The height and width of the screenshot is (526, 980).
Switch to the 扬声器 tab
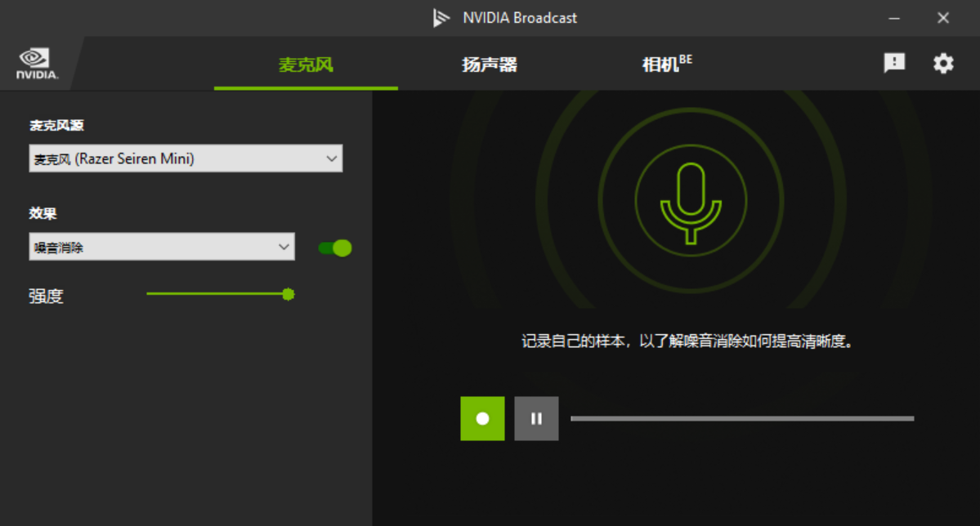pos(490,65)
